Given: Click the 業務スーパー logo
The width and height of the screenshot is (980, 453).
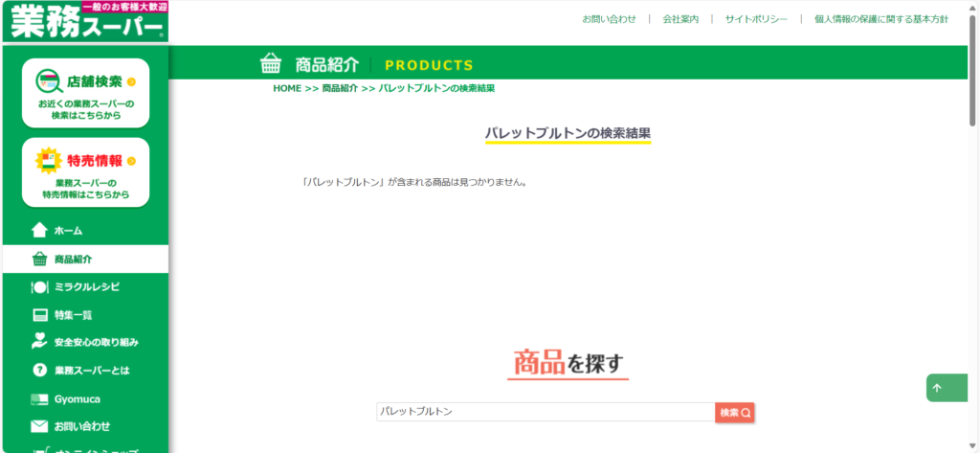Looking at the screenshot, I should coord(85,21).
